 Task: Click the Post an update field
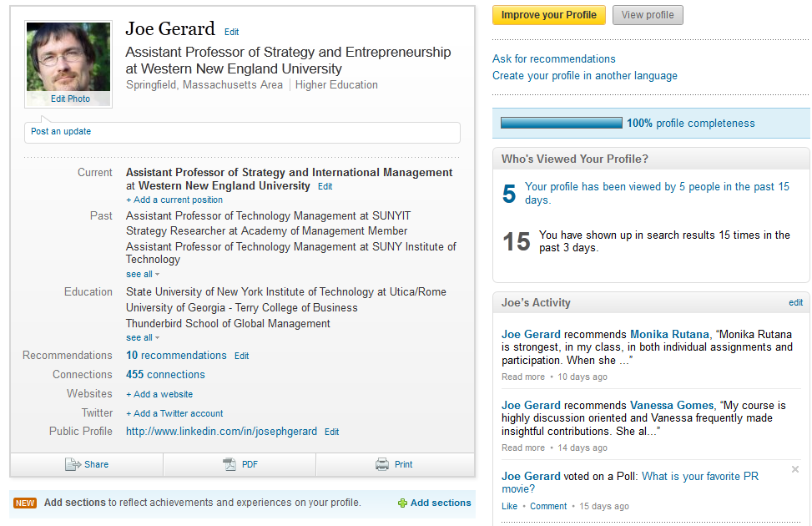point(242,132)
